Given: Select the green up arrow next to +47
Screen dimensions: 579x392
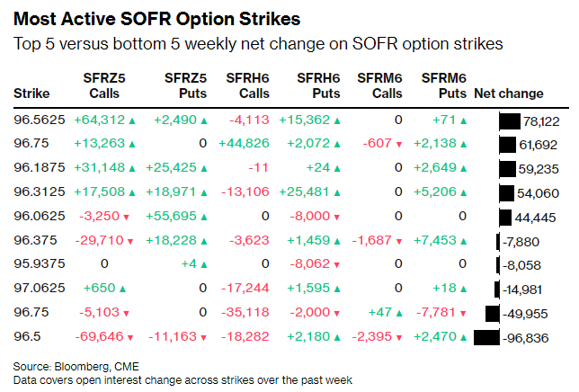Looking at the screenshot, I should coord(399,314).
